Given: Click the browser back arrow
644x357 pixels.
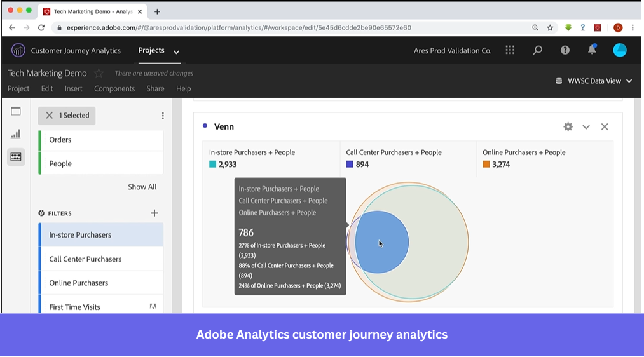Looking at the screenshot, I should point(11,27).
